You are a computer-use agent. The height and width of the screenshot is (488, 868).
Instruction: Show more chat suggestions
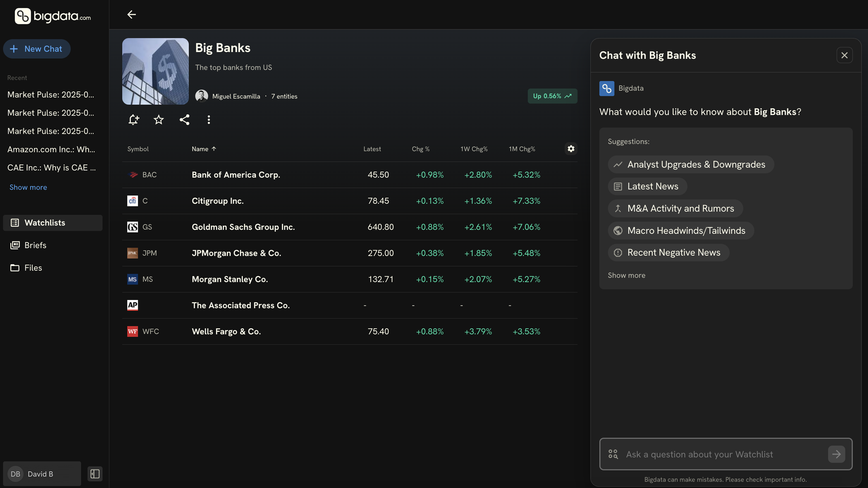tap(627, 276)
